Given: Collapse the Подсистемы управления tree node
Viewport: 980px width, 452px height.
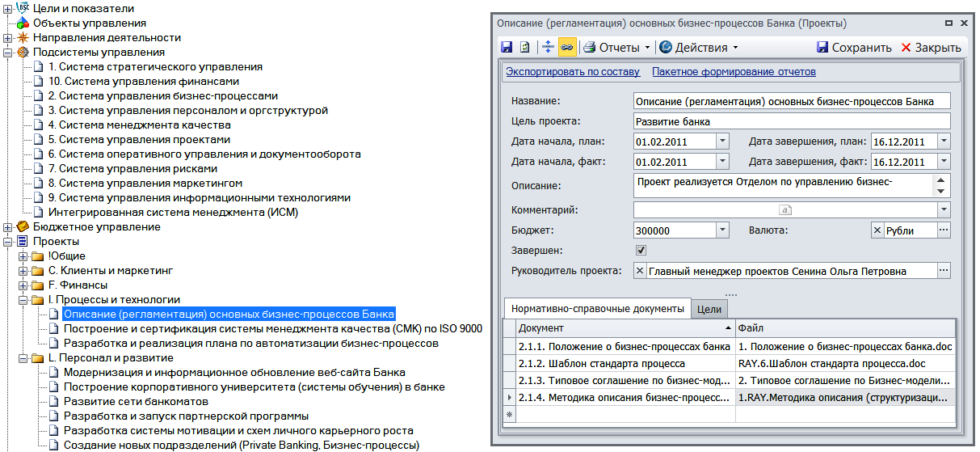Looking at the screenshot, I should [x=7, y=53].
